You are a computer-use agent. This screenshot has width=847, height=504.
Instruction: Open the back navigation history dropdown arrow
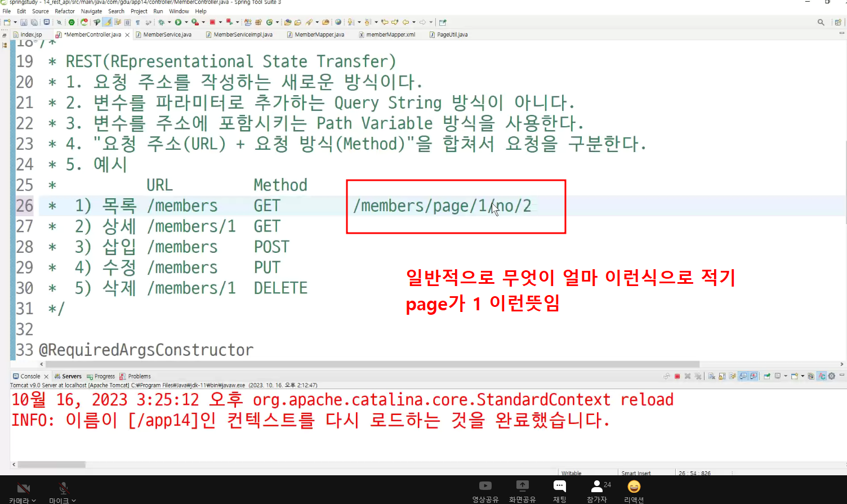[x=414, y=23]
